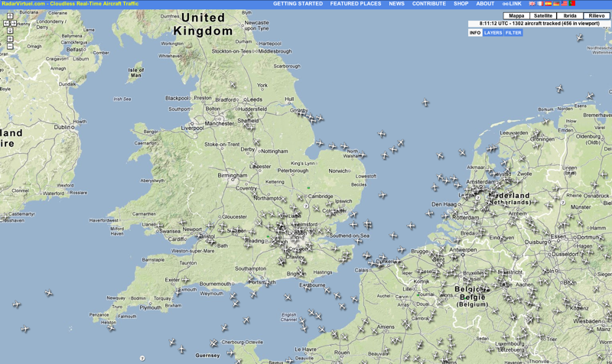
Task: Open the GETTING STARTED menu
Action: click(298, 4)
